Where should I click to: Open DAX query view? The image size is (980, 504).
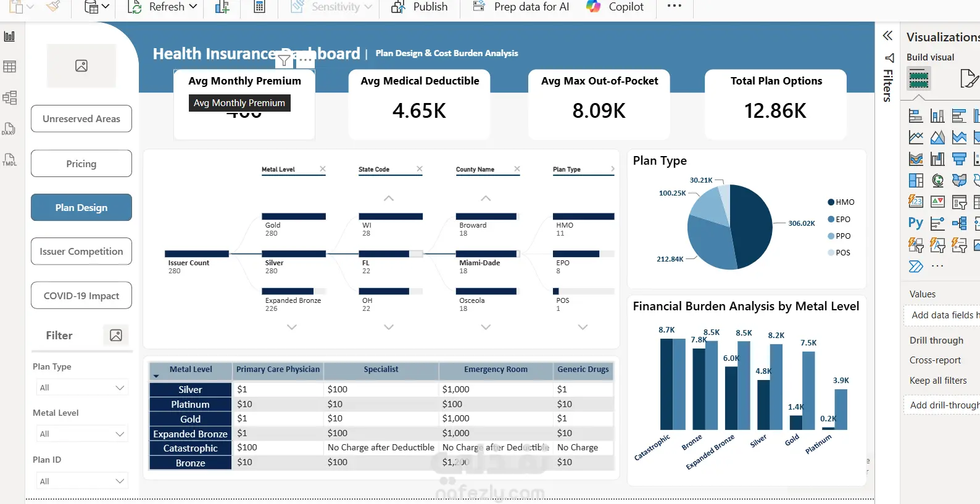coord(9,129)
